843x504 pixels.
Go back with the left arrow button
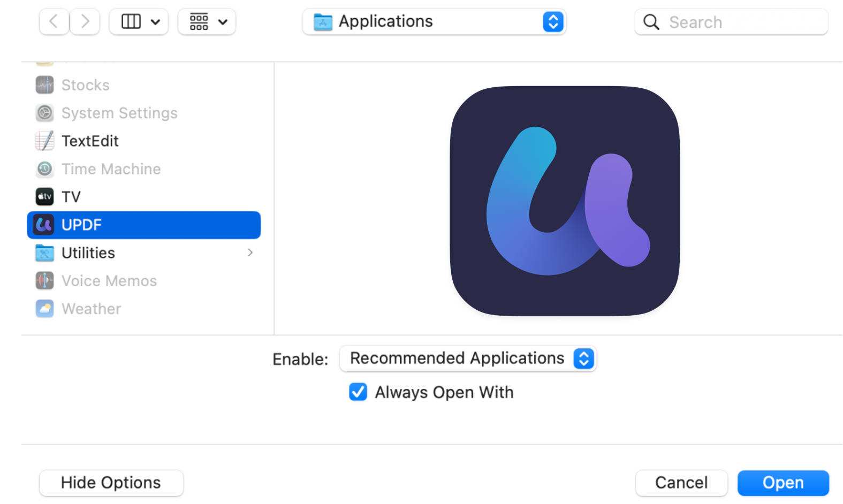click(54, 22)
